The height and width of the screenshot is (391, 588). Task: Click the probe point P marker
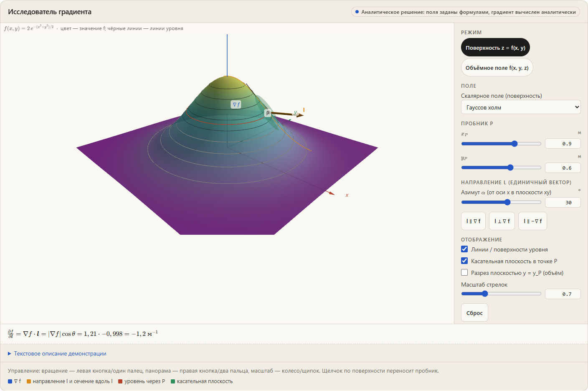click(x=268, y=113)
